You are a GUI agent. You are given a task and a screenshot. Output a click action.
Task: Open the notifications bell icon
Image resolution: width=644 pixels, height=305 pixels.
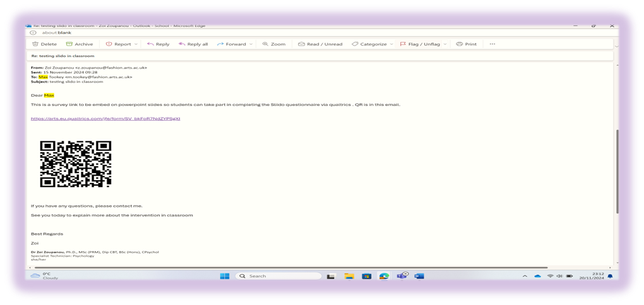point(611,276)
